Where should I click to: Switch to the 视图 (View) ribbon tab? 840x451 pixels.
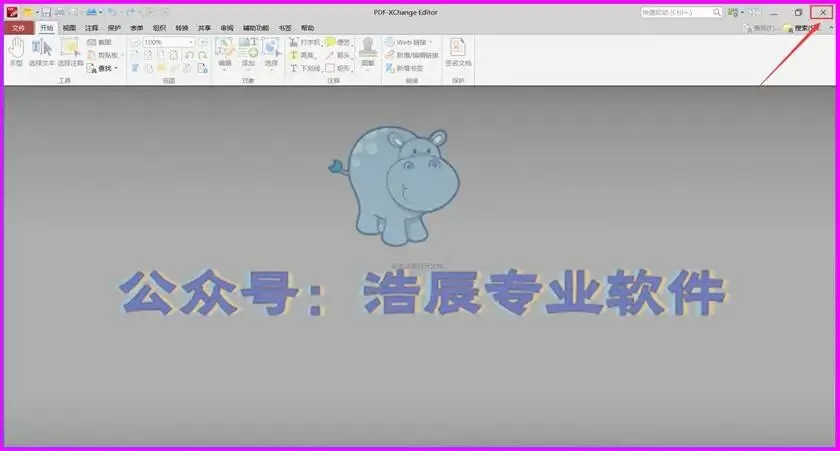pyautogui.click(x=69, y=28)
